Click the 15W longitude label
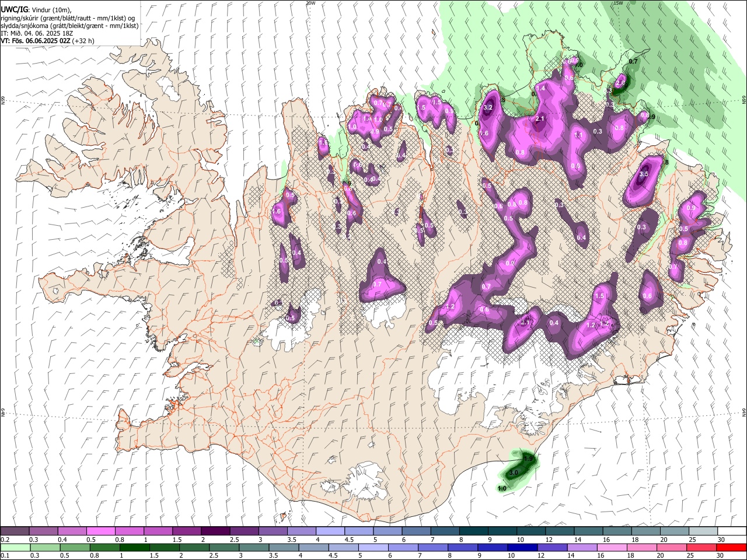The height and width of the screenshot is (560, 747). pyautogui.click(x=619, y=3)
